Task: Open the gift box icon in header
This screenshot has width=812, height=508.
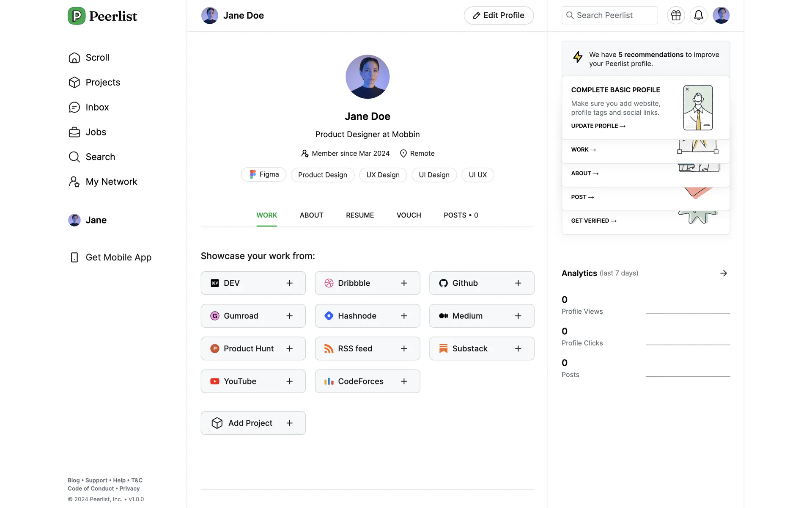Action: (676, 15)
